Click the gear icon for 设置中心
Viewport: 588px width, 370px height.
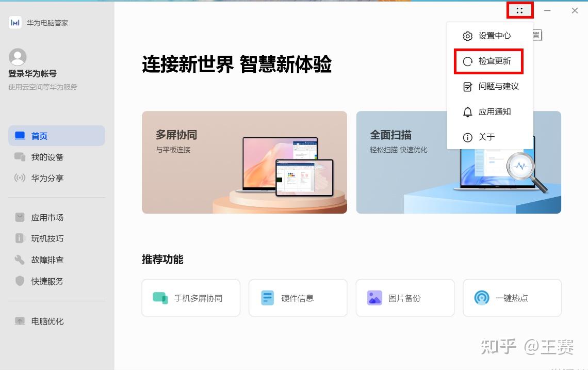pyautogui.click(x=468, y=36)
